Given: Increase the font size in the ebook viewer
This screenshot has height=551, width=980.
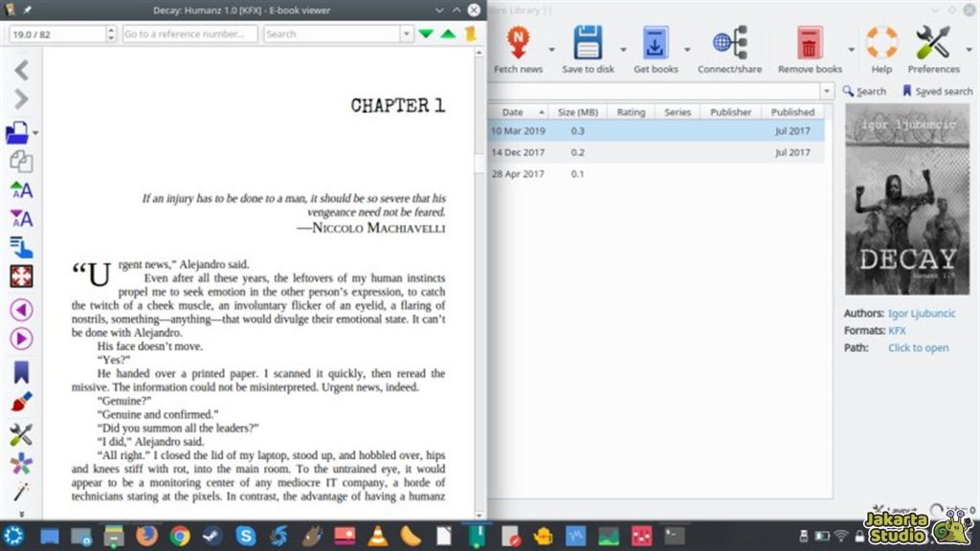Looking at the screenshot, I should pos(21,190).
